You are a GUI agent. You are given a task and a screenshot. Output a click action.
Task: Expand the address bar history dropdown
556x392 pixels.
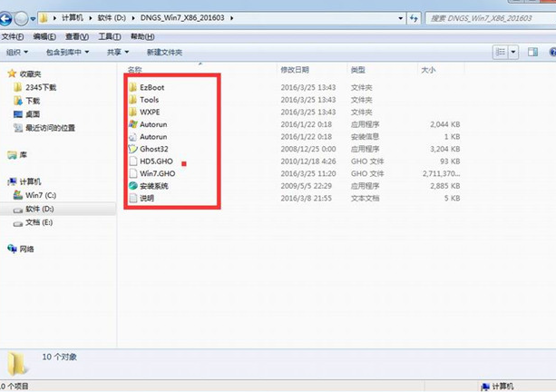(x=400, y=18)
